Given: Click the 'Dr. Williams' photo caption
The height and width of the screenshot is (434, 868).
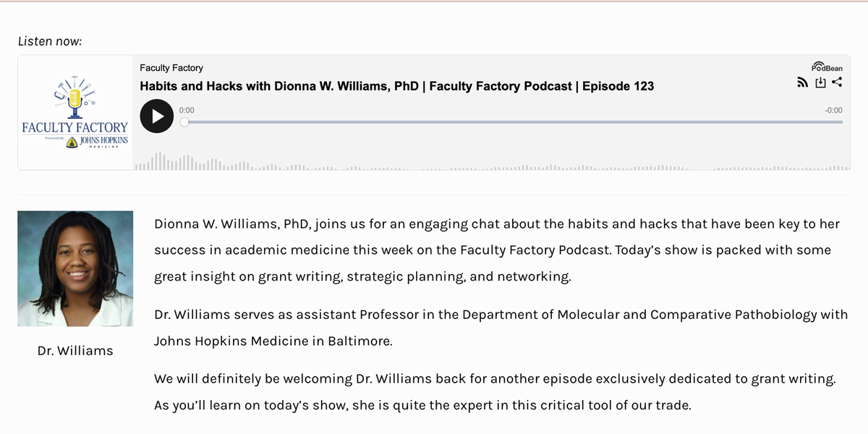Looking at the screenshot, I should tap(75, 351).
